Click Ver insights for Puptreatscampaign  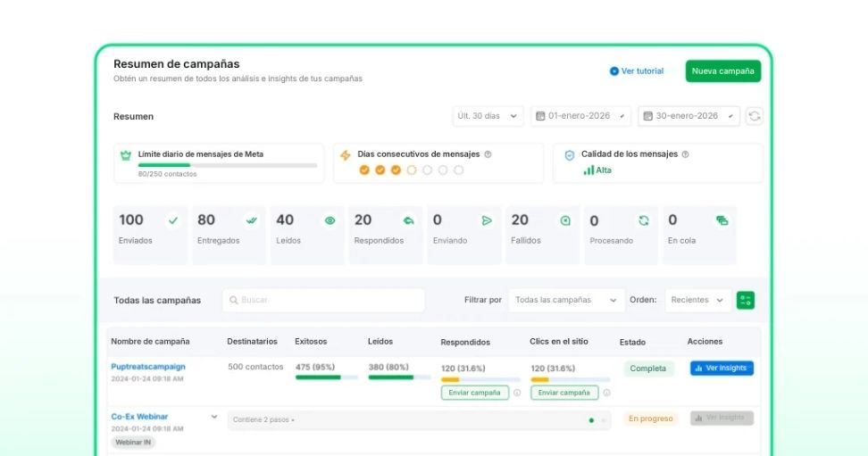point(722,368)
